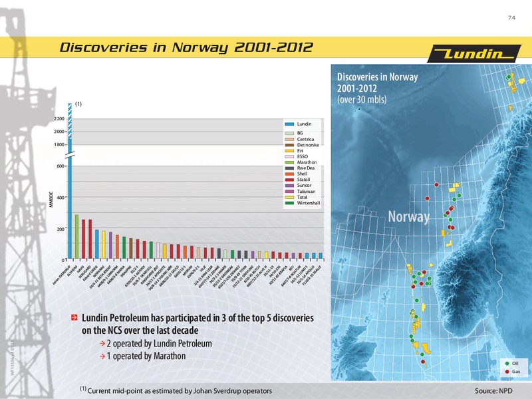Click the '(over 30 mbls)' map subtitle
Viewport: 532px width, 399px height.
click(362, 100)
